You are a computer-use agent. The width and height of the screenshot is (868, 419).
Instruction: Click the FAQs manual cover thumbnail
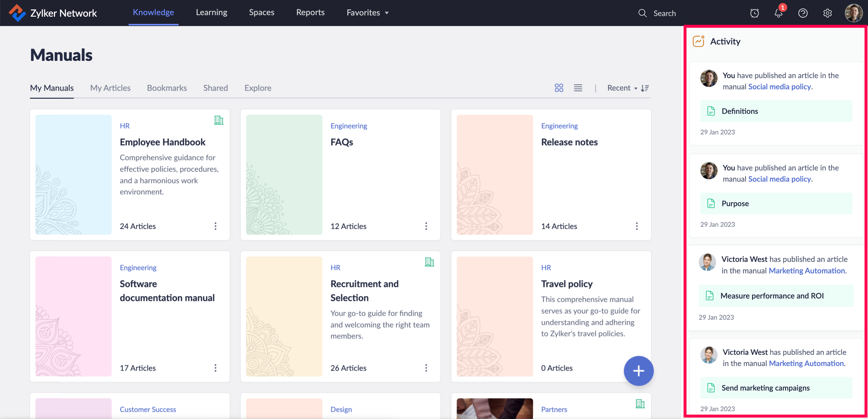tap(284, 175)
